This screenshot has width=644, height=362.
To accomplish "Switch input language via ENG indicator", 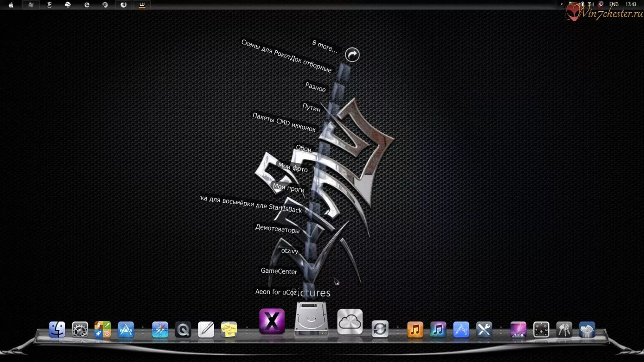I will click(x=614, y=4).
